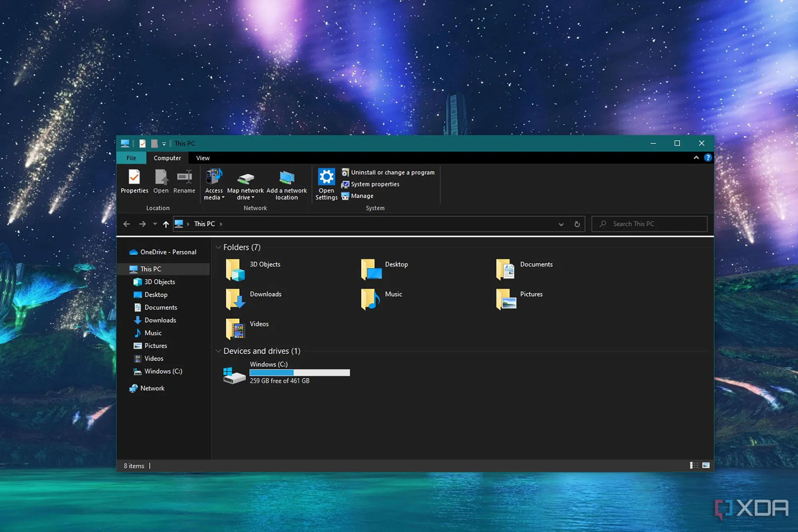The height and width of the screenshot is (532, 798).
Task: Maximize the This PC window
Action: click(x=677, y=143)
